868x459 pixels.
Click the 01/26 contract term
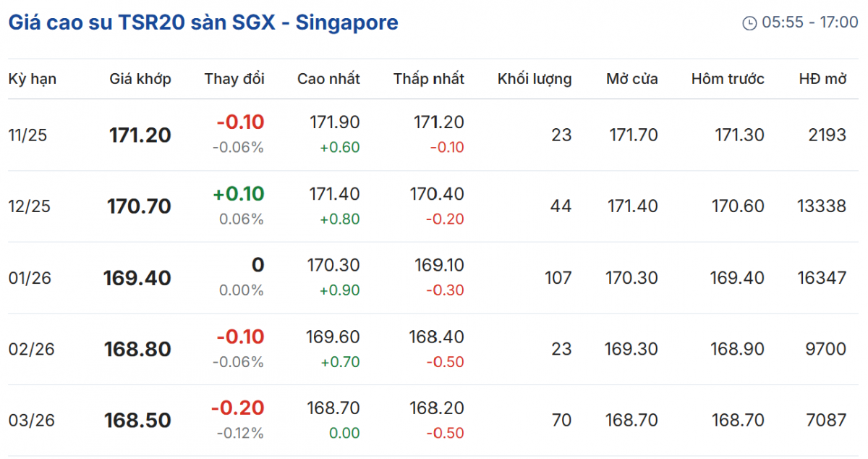pos(30,278)
